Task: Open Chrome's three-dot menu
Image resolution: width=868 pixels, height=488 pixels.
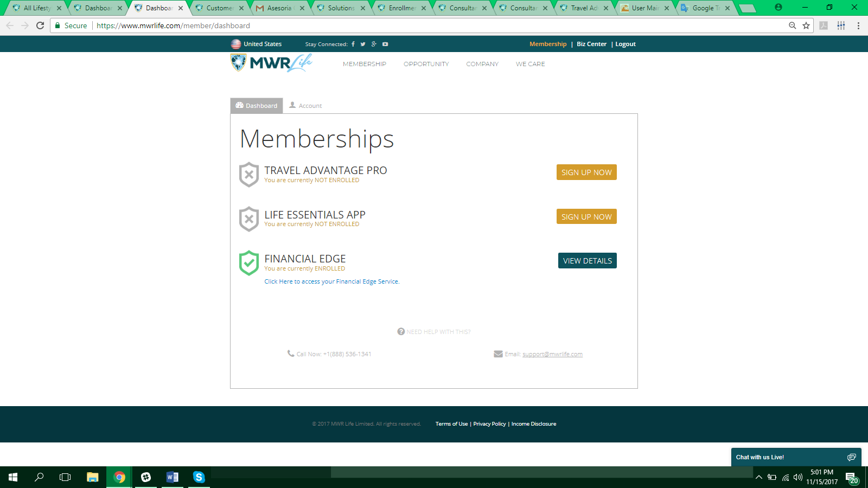Action: coord(858,25)
